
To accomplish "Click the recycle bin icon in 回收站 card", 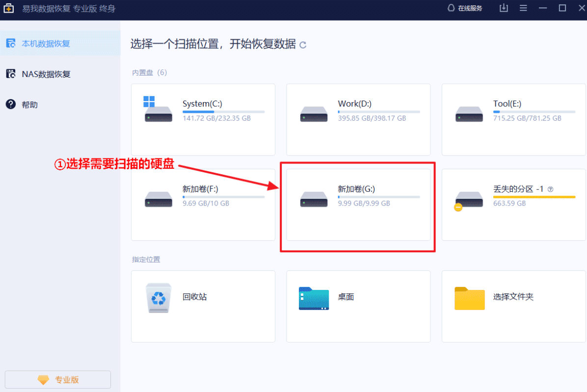I will click(158, 298).
